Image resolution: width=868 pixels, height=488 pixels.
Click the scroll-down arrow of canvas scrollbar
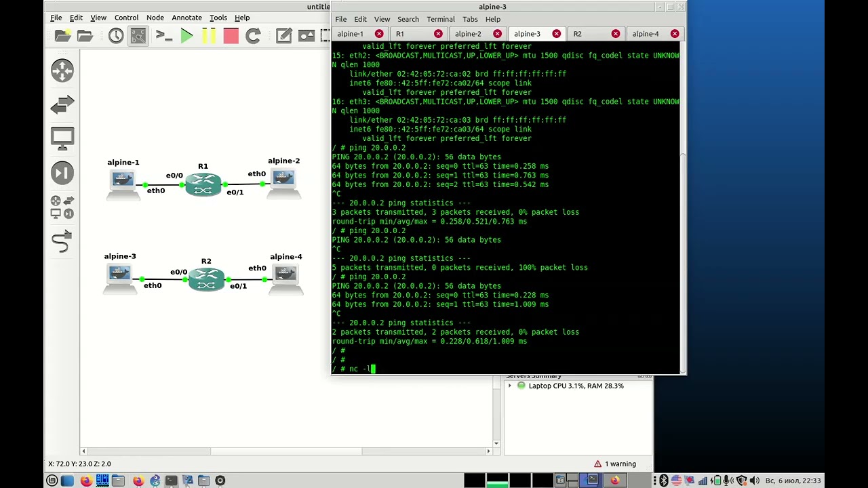click(496, 444)
